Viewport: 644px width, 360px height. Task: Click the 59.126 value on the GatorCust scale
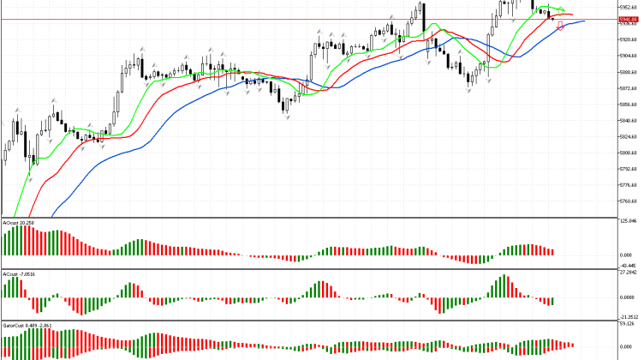click(629, 325)
